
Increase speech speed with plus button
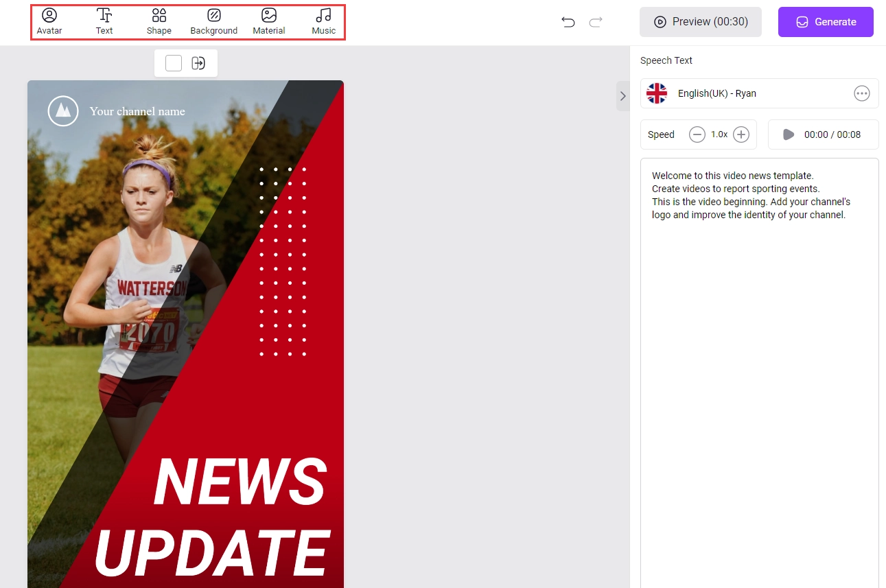741,134
